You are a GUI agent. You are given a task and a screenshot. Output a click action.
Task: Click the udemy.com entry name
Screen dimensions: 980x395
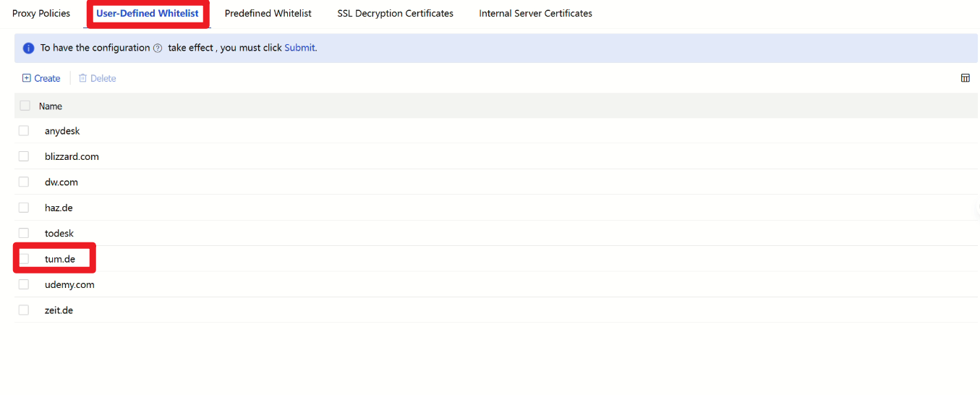(69, 284)
